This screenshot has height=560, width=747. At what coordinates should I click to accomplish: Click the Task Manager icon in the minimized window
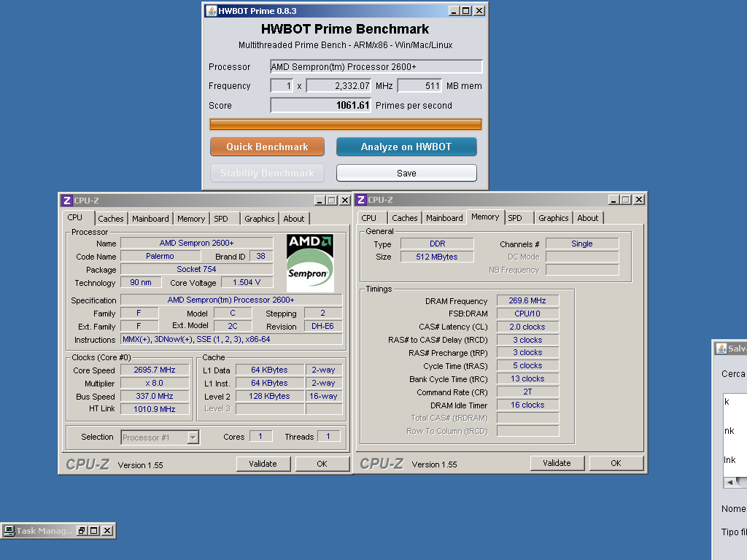(9, 531)
